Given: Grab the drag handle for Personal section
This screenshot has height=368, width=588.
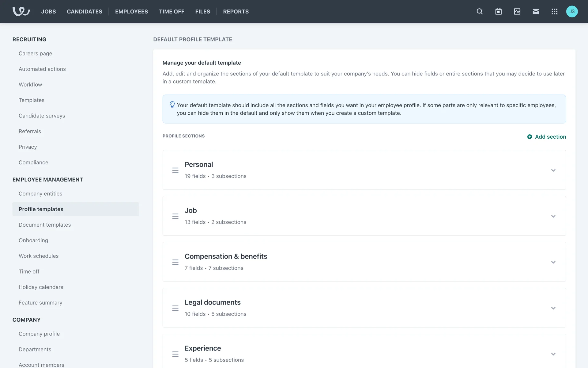Looking at the screenshot, I should pos(175,170).
